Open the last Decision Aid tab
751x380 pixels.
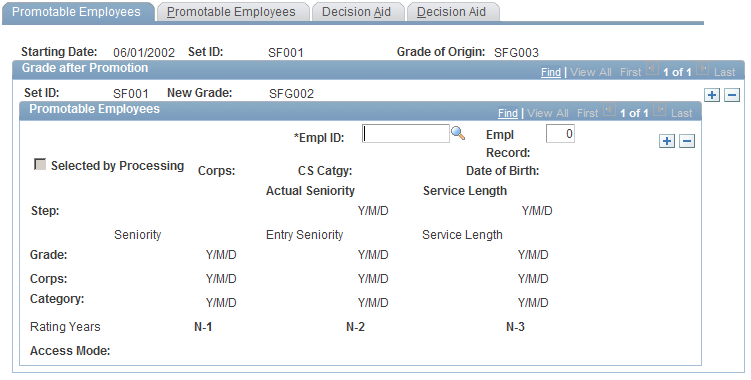point(451,12)
